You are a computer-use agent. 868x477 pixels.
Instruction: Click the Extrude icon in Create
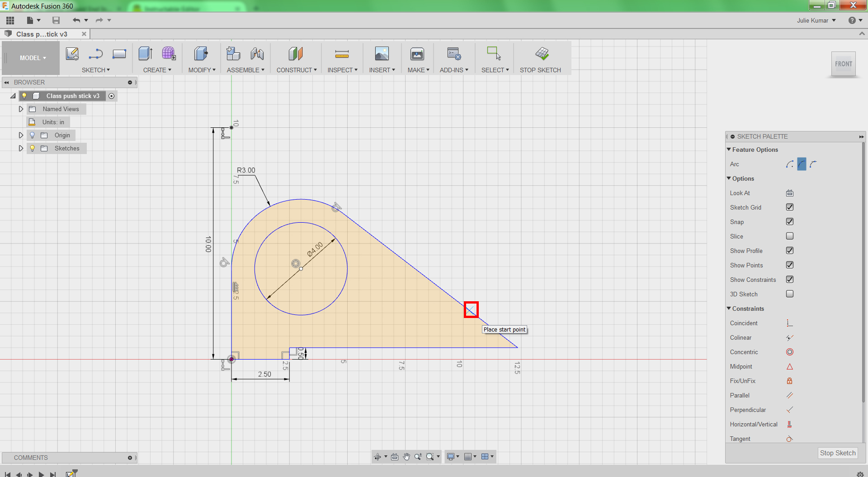pyautogui.click(x=145, y=54)
